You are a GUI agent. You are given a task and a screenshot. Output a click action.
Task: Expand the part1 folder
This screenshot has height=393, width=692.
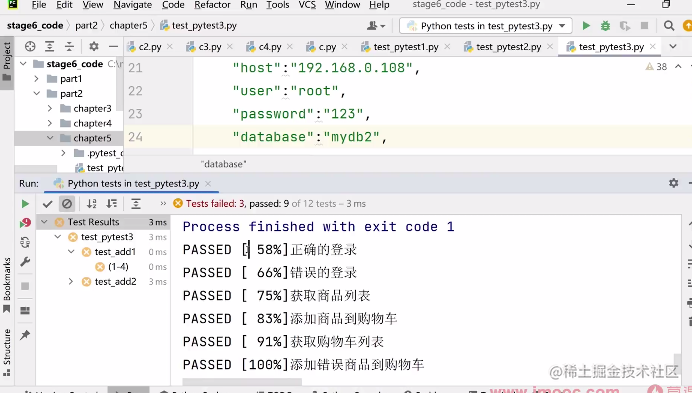[37, 79]
